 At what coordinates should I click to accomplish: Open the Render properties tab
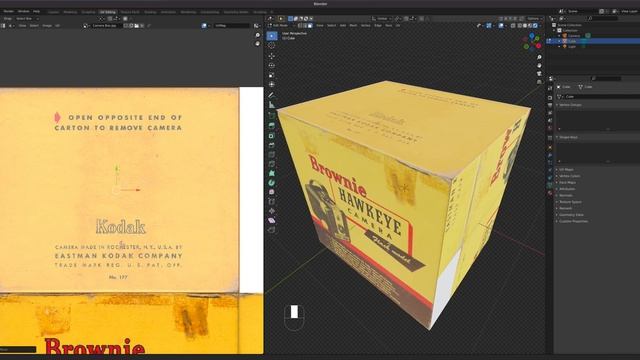point(550,98)
